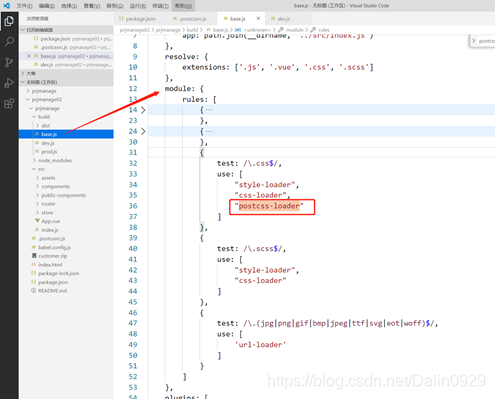Screen dimensions: 495x399
Task: Open Run and Debug view icon
Action: (9, 83)
